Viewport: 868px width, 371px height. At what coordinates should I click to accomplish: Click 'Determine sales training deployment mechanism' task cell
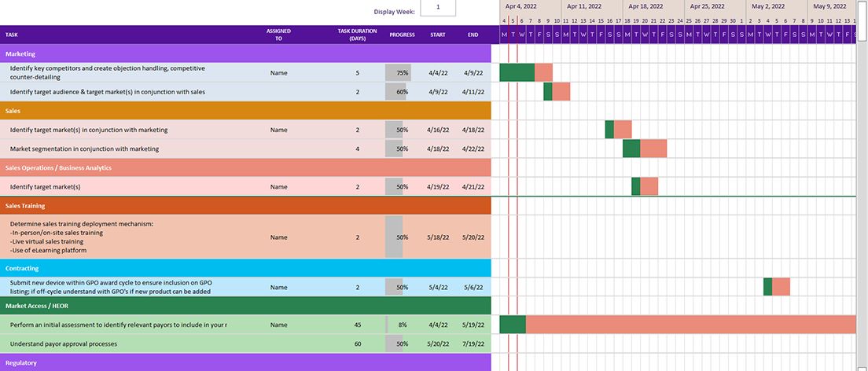point(82,237)
